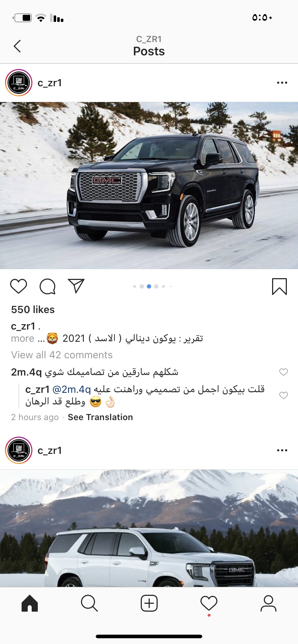
Task: Create a new post with plus icon
Action: 149,603
